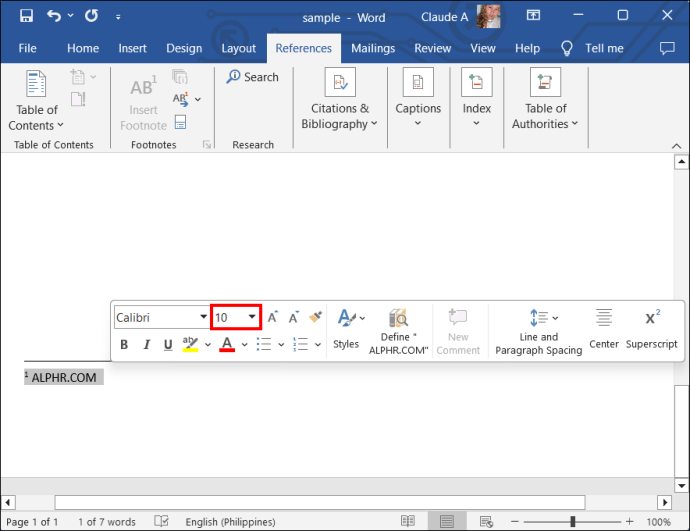Open the font size dropdown arrow
Viewport: 690px width, 531px height.
tap(252, 317)
